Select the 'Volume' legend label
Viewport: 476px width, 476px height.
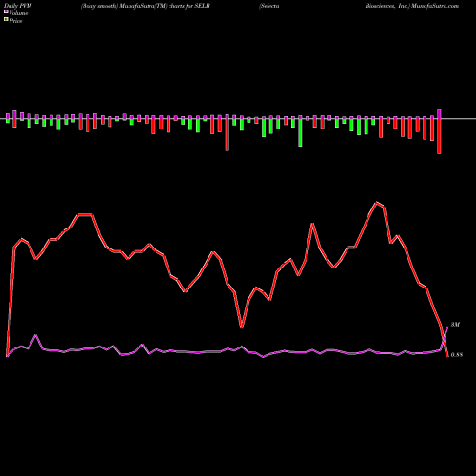pyautogui.click(x=18, y=13)
